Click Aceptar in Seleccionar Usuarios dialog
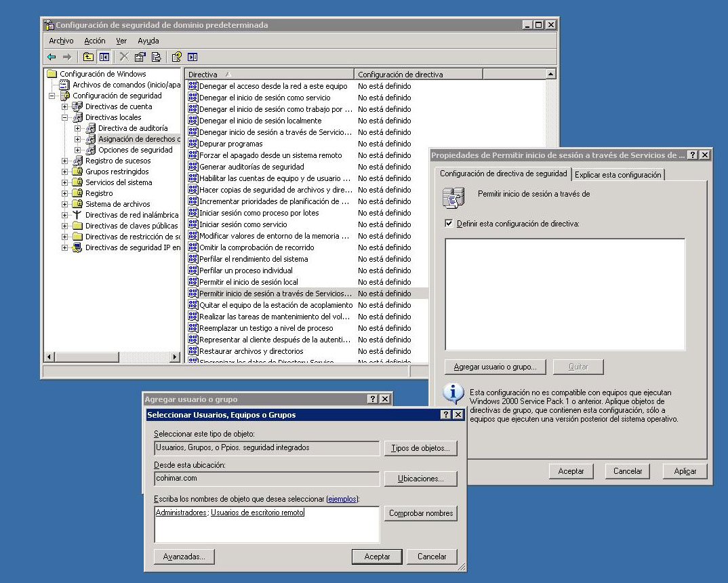The image size is (728, 583). click(376, 556)
